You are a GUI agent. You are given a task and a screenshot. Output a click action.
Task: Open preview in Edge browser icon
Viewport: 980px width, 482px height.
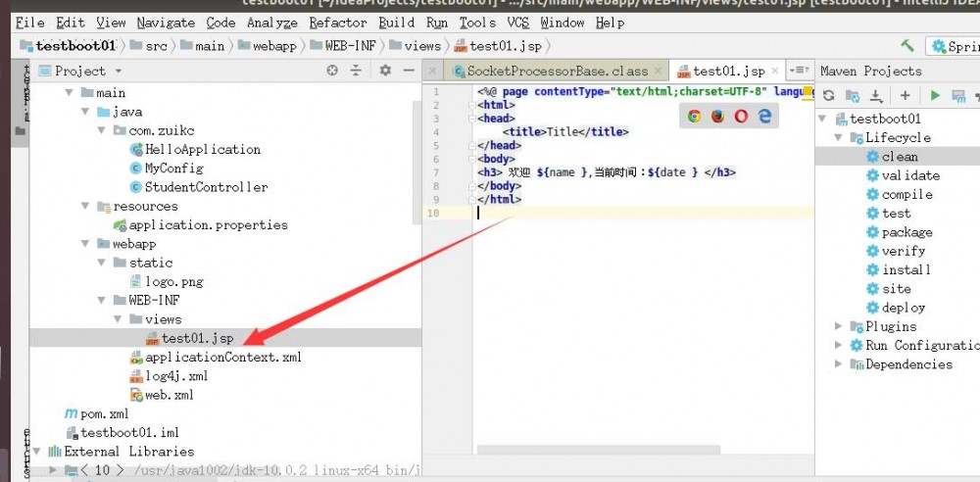(765, 116)
